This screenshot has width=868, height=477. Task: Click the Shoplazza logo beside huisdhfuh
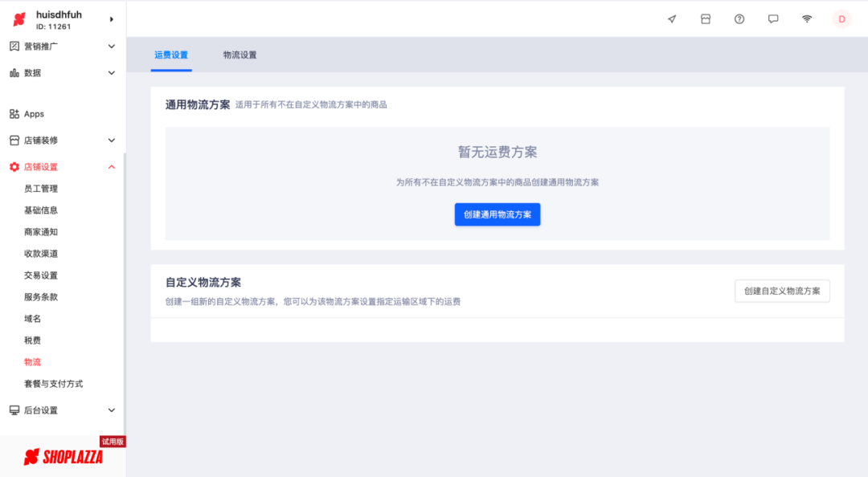coord(19,19)
